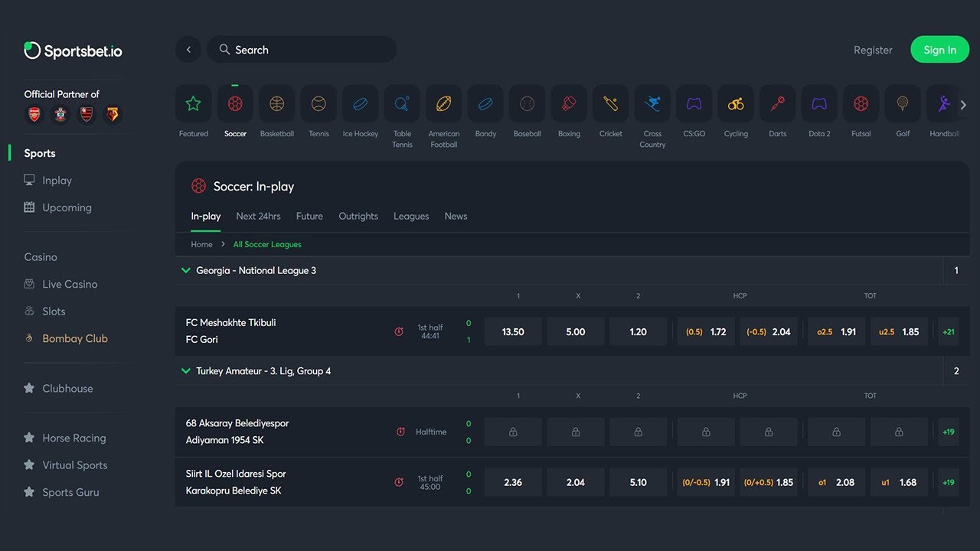Click the Search field

tap(302, 50)
